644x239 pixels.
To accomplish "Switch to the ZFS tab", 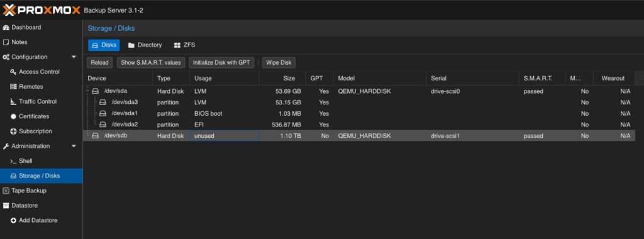I will [x=184, y=45].
